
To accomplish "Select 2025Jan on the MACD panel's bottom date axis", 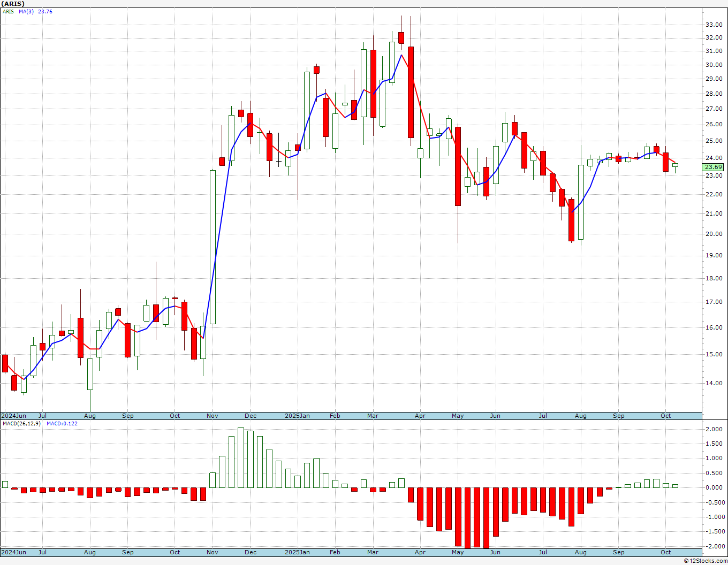I will (297, 552).
